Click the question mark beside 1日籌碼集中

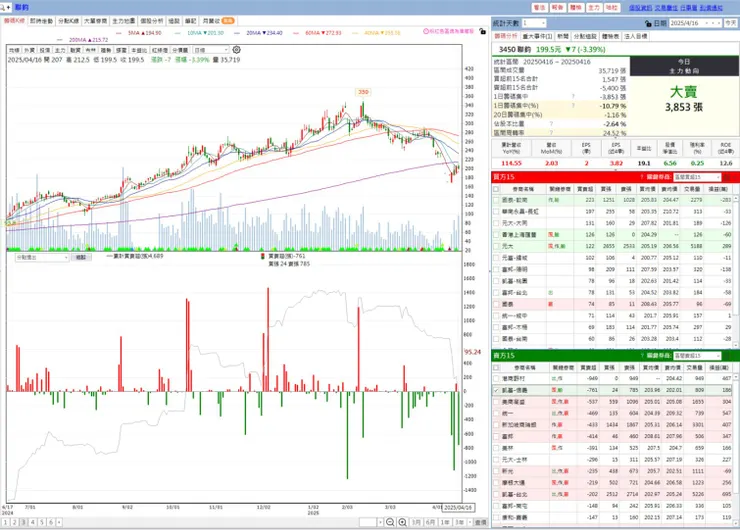tap(573, 97)
